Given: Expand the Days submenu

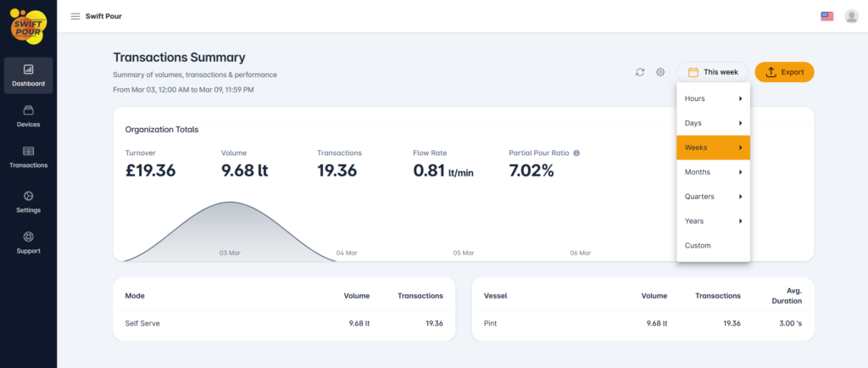Looking at the screenshot, I should pos(713,124).
